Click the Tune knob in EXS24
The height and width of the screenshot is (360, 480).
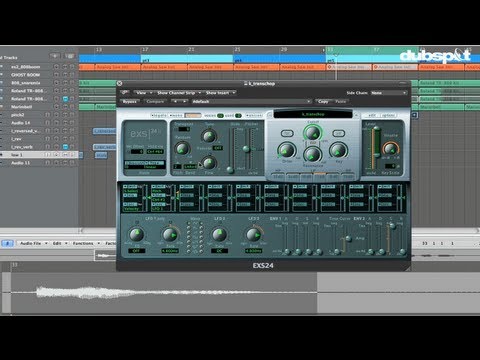[x=209, y=136]
